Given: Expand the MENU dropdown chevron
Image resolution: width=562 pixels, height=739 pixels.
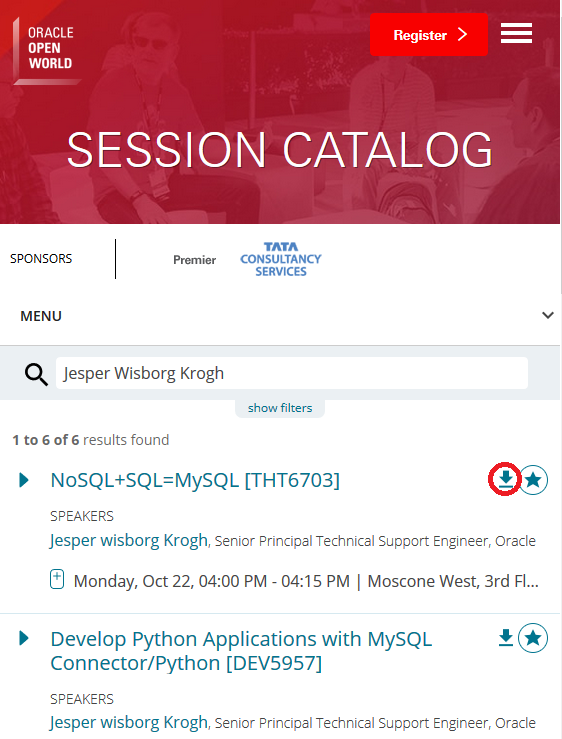Looking at the screenshot, I should coord(547,315).
